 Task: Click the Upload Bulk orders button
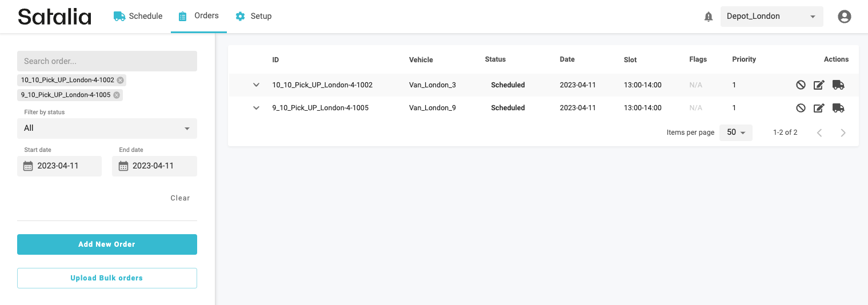tap(107, 278)
